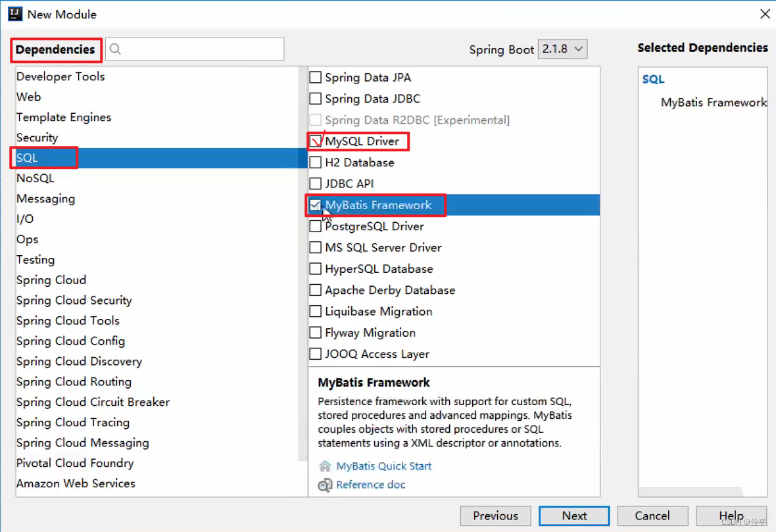The image size is (776, 532).
Task: Select MyBatis Framework in Selected Dependencies
Action: coord(714,103)
